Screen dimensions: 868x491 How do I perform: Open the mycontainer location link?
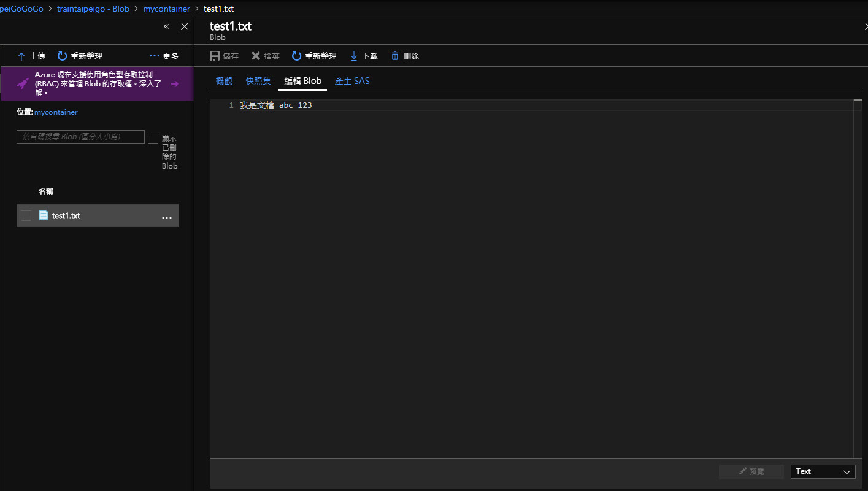tap(56, 112)
